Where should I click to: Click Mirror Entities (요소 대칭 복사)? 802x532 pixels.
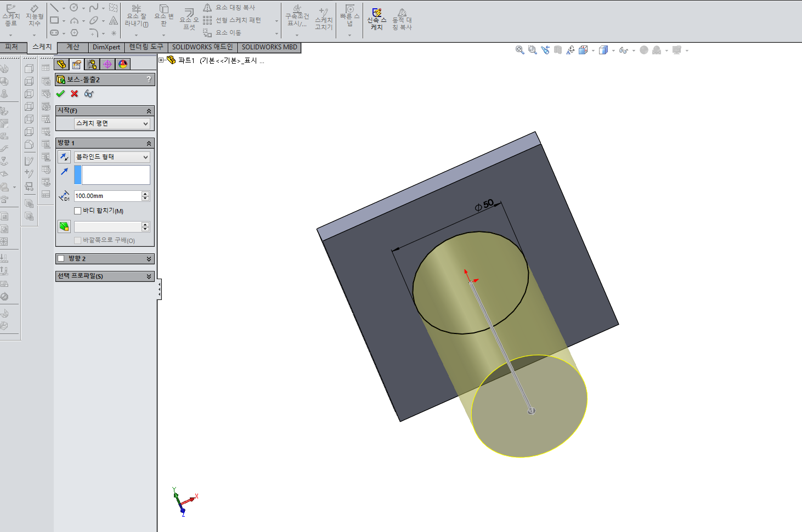pyautogui.click(x=229, y=8)
